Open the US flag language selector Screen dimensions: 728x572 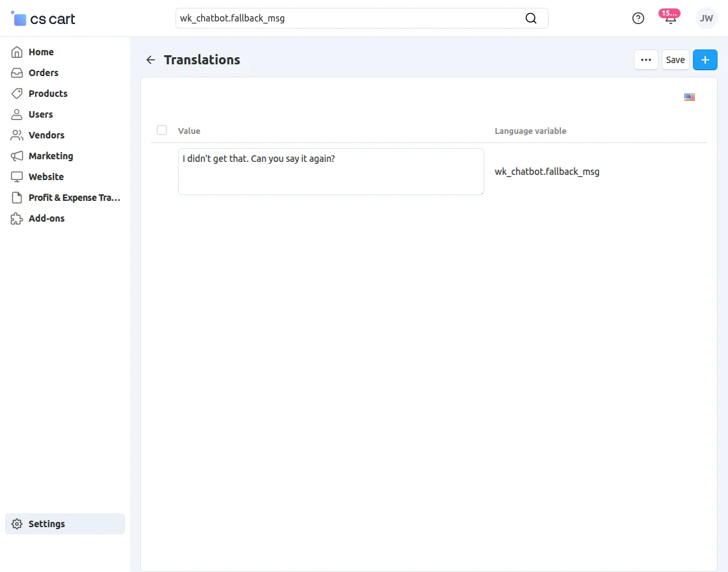689,97
